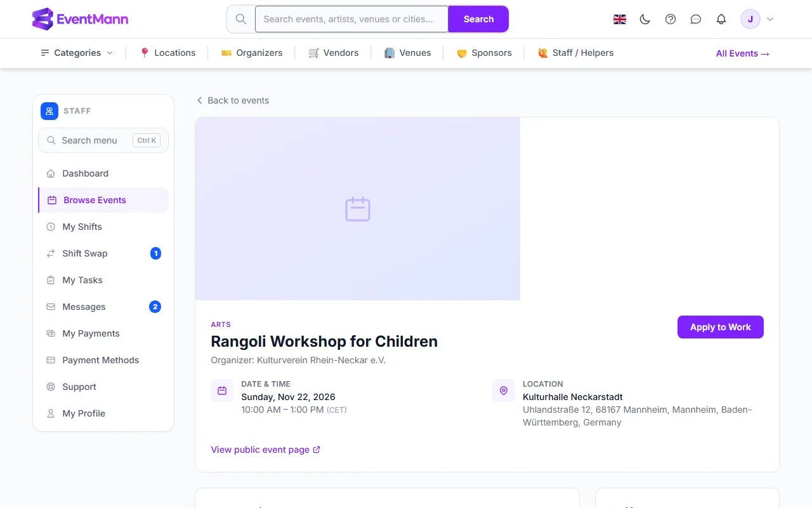
Task: Open the Categories dropdown
Action: pos(77,53)
